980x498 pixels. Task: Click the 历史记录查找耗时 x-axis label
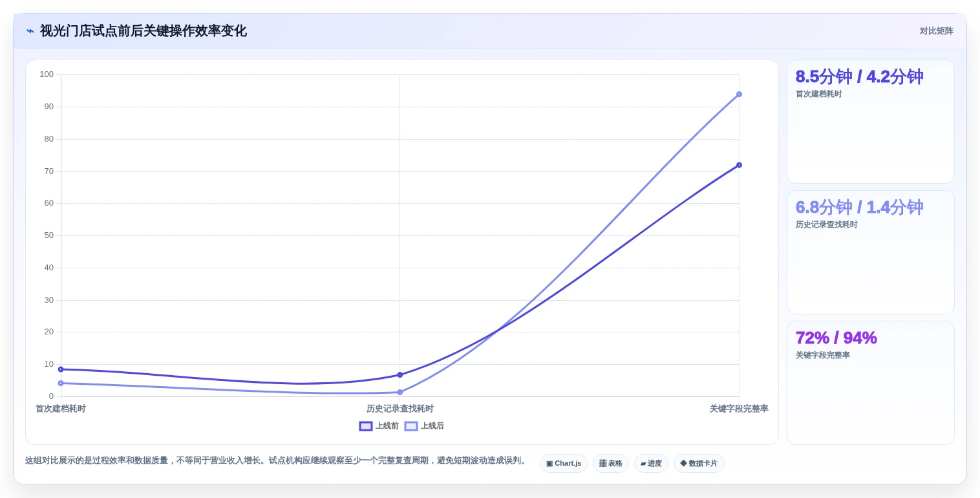399,409
